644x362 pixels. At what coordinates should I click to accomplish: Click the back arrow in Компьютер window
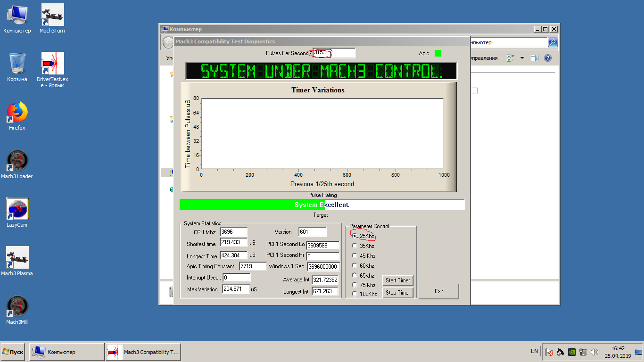tap(168, 42)
